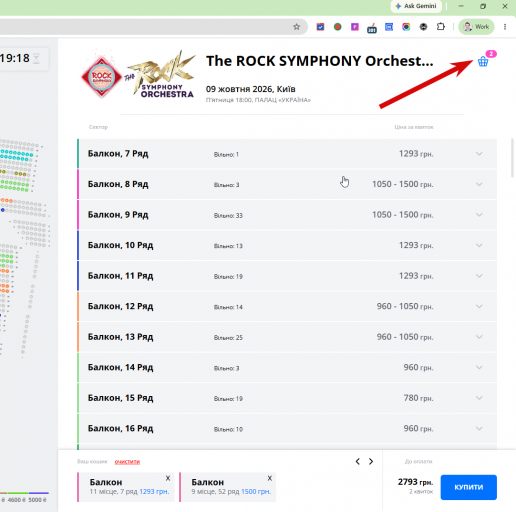Expand Балкон, 7 Ряд row chevron
Viewport: 516px width, 512px height.
click(479, 154)
